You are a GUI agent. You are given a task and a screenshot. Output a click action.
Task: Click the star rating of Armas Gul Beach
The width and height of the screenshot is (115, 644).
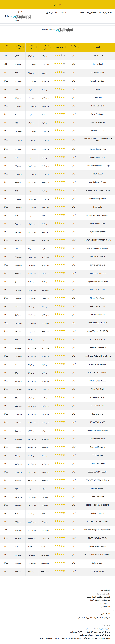[60, 72]
